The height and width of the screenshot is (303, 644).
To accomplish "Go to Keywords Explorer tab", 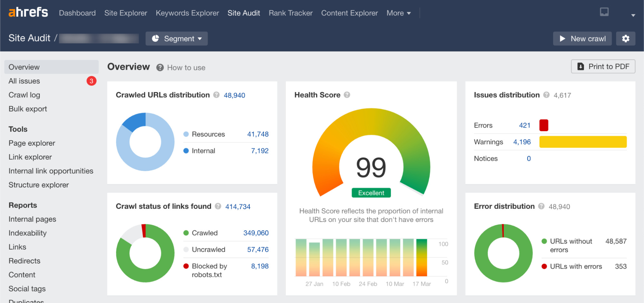I will tap(187, 13).
